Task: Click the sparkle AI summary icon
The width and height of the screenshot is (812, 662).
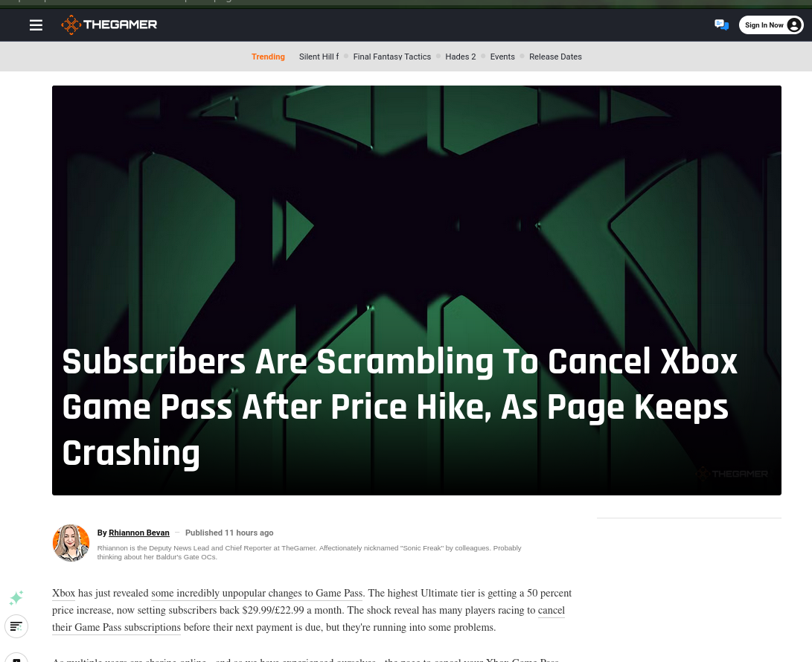Action: pos(16,598)
